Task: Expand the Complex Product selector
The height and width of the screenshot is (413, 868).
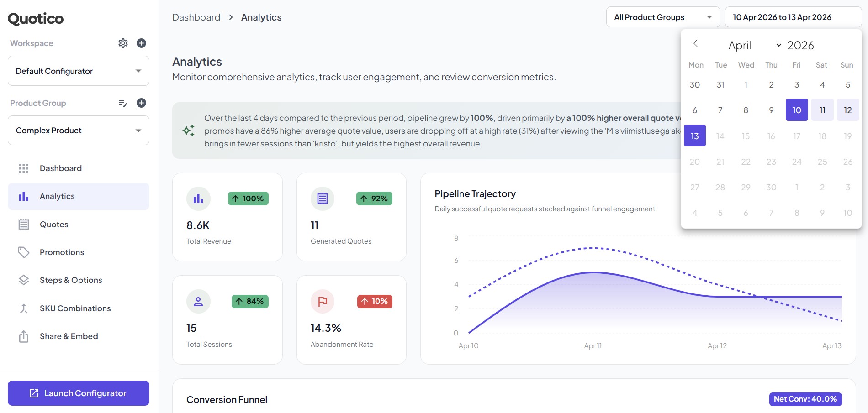Action: click(78, 131)
